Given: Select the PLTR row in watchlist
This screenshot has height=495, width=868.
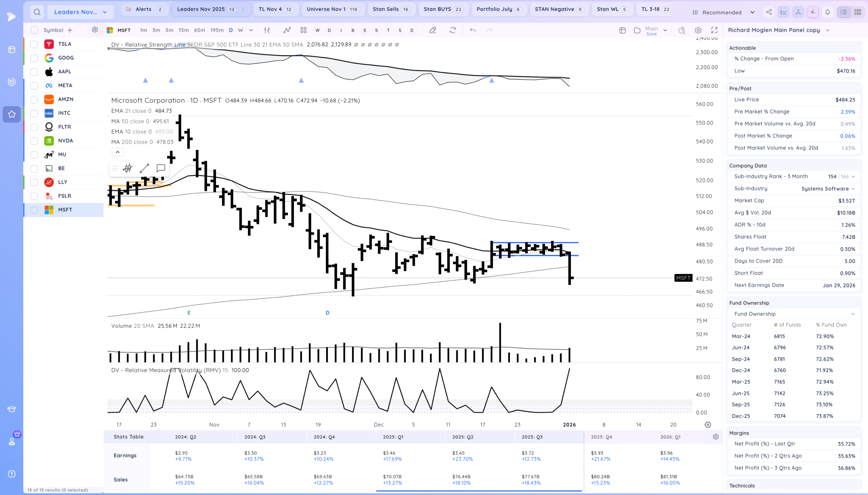Looking at the screenshot, I should 64,127.
